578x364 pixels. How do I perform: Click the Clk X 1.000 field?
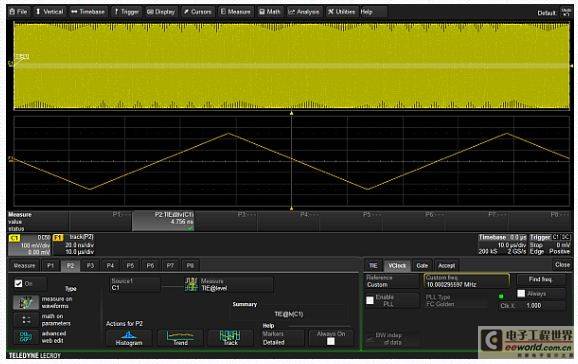[532, 306]
